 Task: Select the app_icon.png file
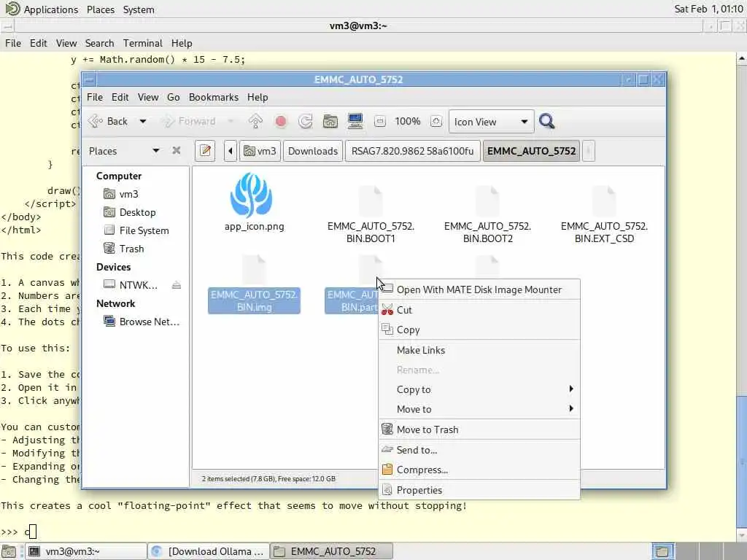pyautogui.click(x=254, y=203)
